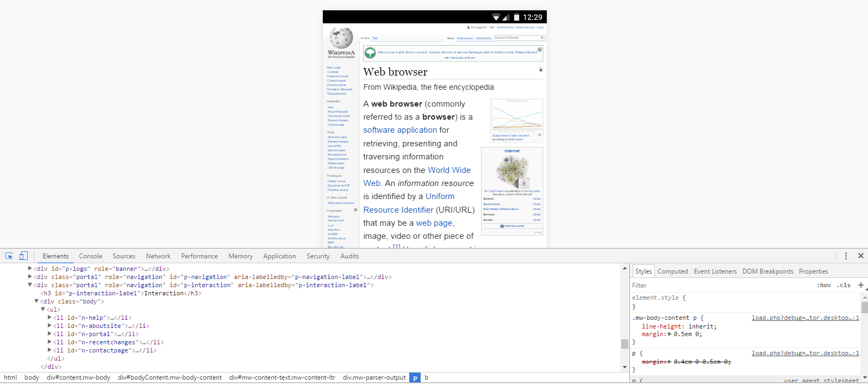Toggle the :hov element state pane
This screenshot has height=384, width=868.
coord(824,285)
